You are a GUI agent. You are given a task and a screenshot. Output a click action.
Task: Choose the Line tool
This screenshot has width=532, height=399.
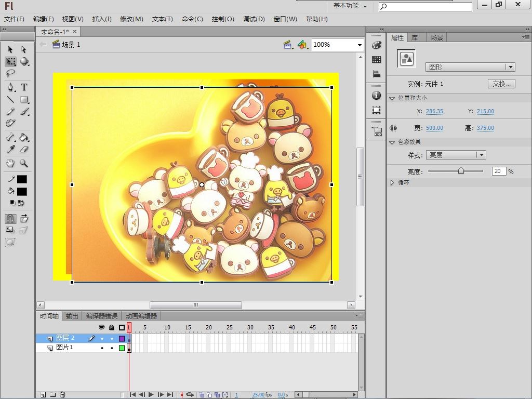point(10,99)
